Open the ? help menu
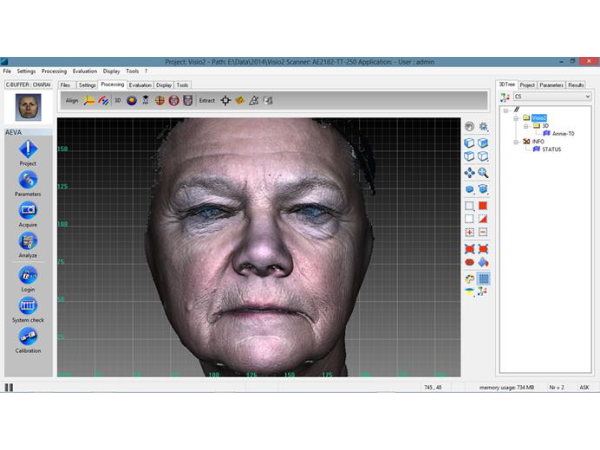This screenshot has height=450, width=600. pyautogui.click(x=146, y=71)
